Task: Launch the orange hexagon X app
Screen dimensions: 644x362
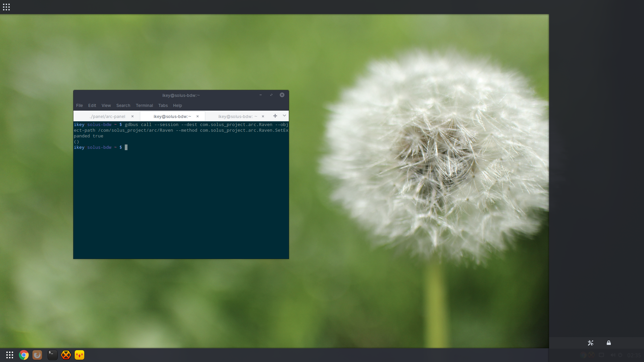Action: 66,355
